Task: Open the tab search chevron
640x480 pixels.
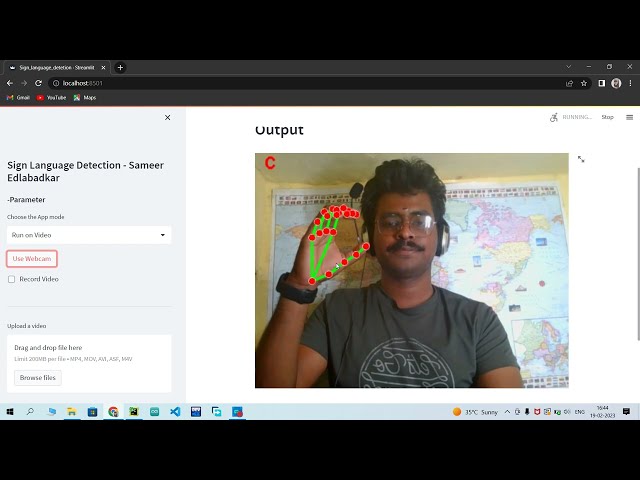Action: click(x=568, y=67)
